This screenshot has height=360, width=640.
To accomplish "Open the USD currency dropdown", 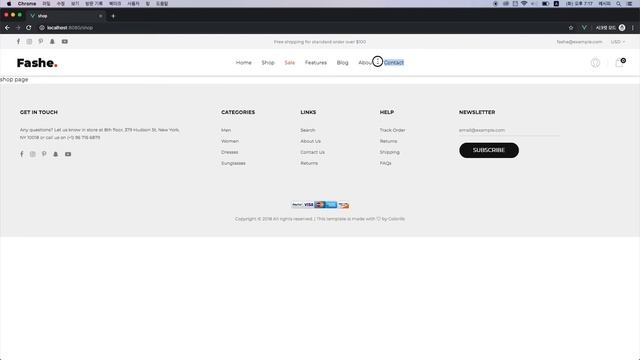I will (618, 42).
